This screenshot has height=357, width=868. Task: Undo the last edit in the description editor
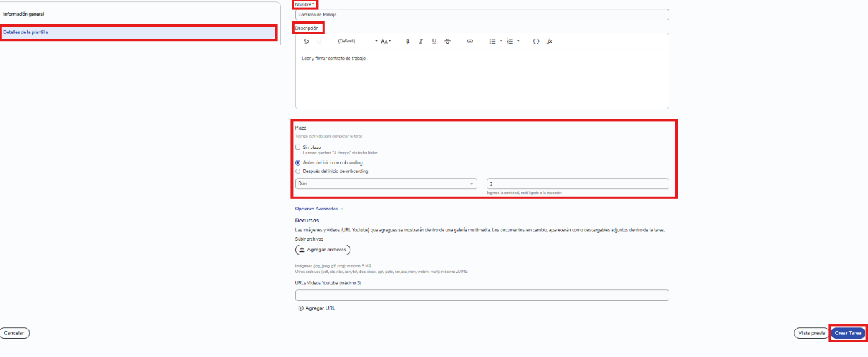click(x=306, y=41)
